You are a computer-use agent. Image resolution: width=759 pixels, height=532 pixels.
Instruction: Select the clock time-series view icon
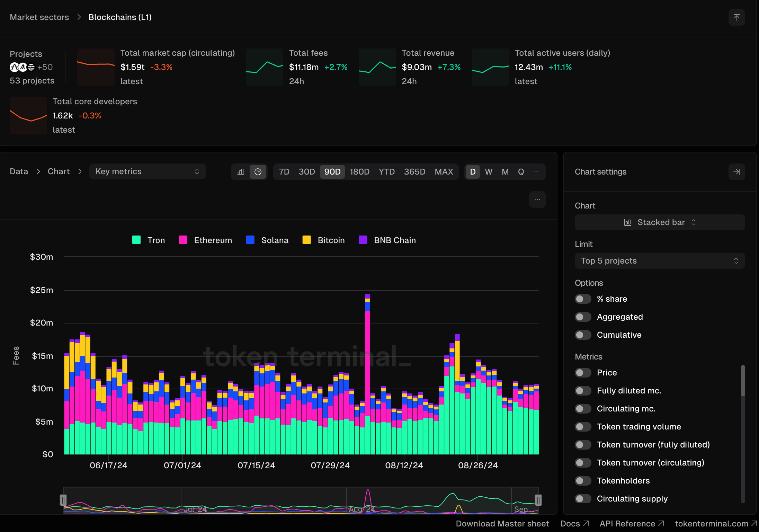258,172
